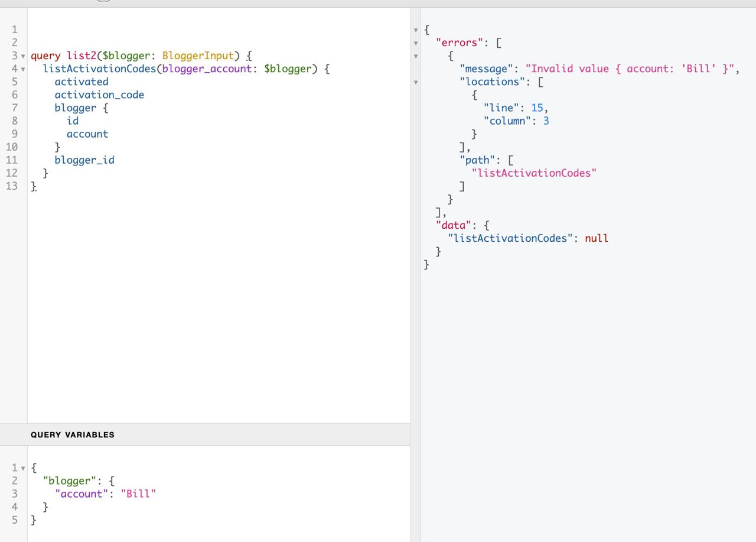Click the 'account' field on line 9 of the query
Image resolution: width=756 pixels, height=542 pixels.
coord(87,134)
